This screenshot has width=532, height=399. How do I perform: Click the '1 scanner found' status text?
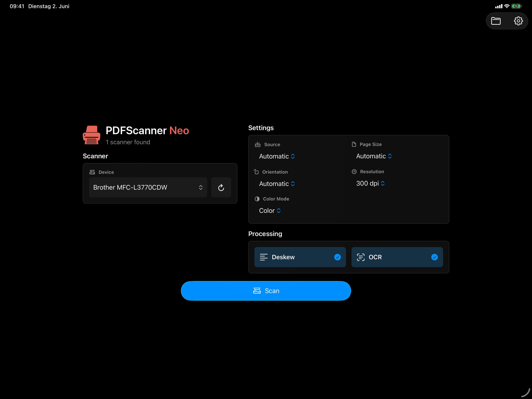tap(128, 142)
